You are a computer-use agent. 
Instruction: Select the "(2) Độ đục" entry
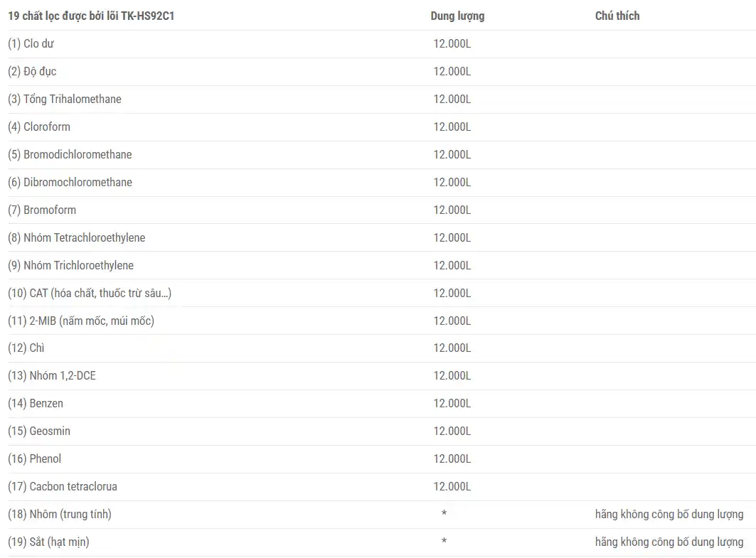[32, 71]
